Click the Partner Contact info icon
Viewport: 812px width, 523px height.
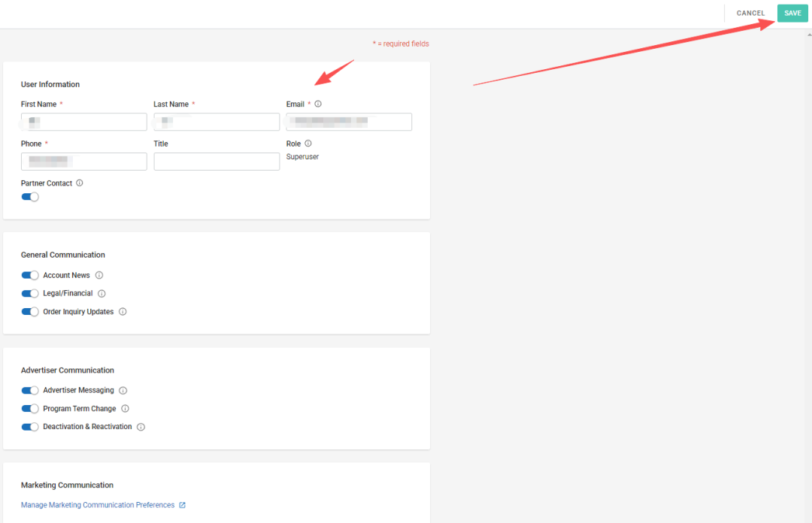point(79,183)
